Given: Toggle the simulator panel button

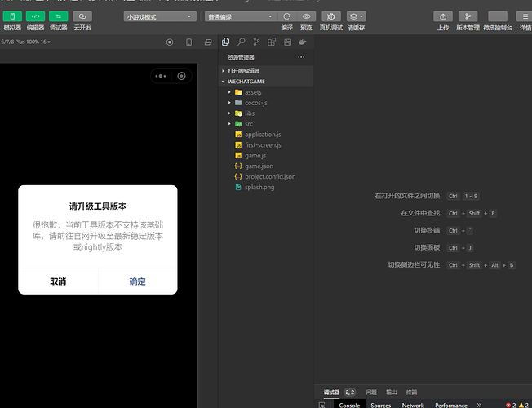Looking at the screenshot, I should point(12,16).
